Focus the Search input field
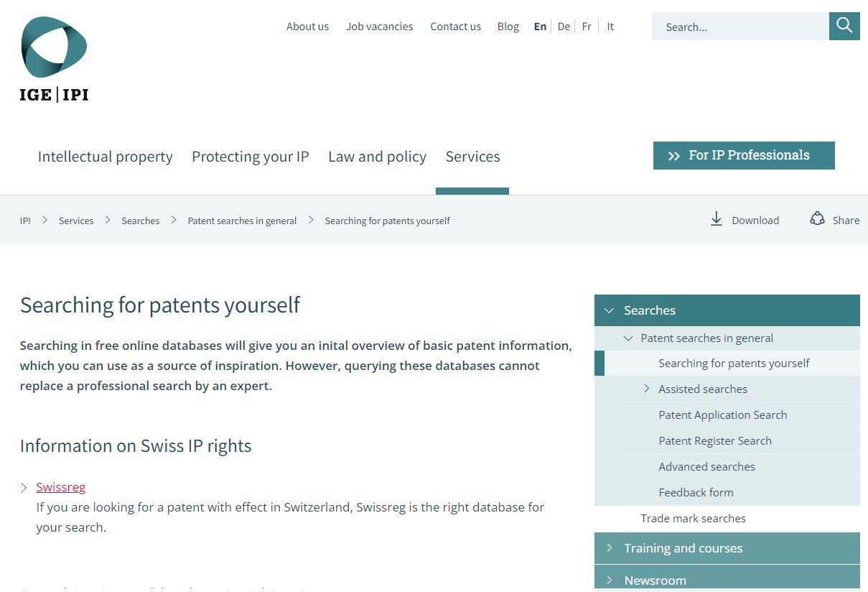This screenshot has width=868, height=592. pos(740,27)
